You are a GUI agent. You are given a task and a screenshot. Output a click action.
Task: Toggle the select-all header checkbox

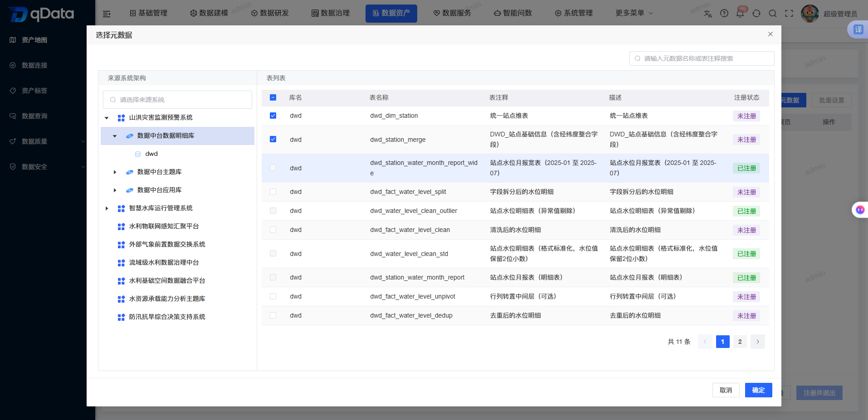click(273, 97)
